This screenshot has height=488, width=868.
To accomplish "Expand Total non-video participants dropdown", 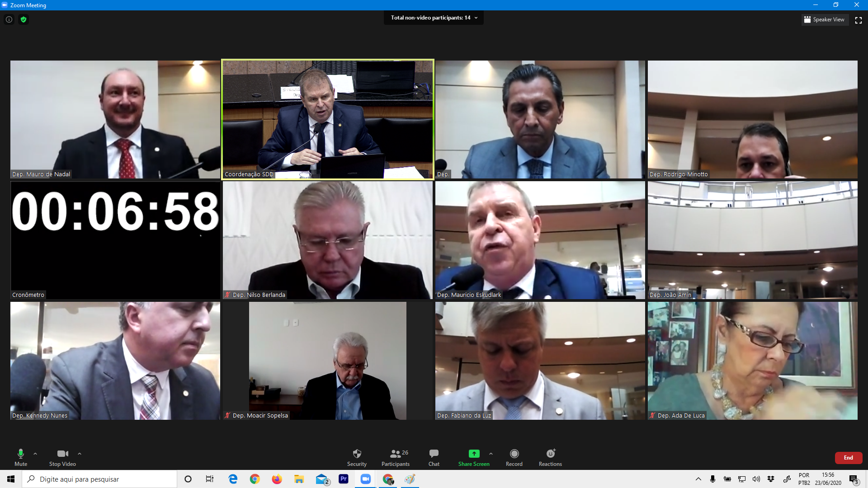I will [x=434, y=18].
